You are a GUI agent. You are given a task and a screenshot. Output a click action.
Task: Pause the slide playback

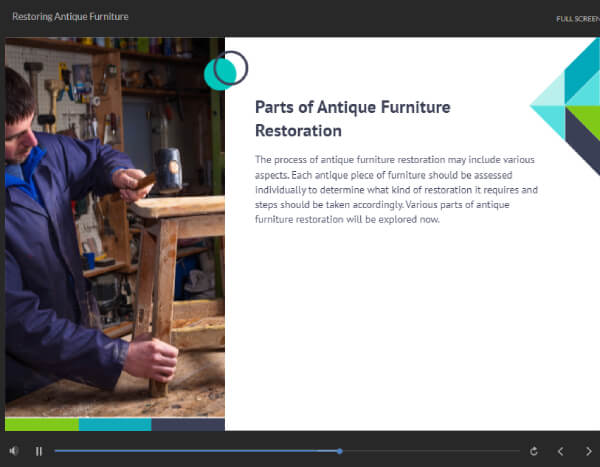(x=39, y=451)
